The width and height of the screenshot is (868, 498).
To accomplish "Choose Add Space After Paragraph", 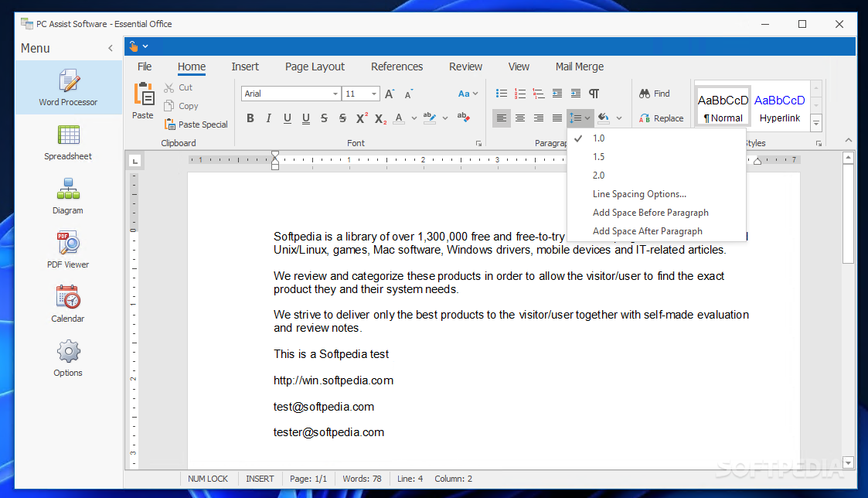I will pos(656,231).
